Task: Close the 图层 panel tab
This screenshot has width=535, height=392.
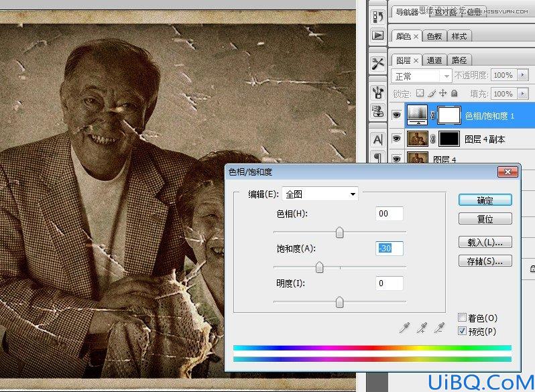Action: 416,60
